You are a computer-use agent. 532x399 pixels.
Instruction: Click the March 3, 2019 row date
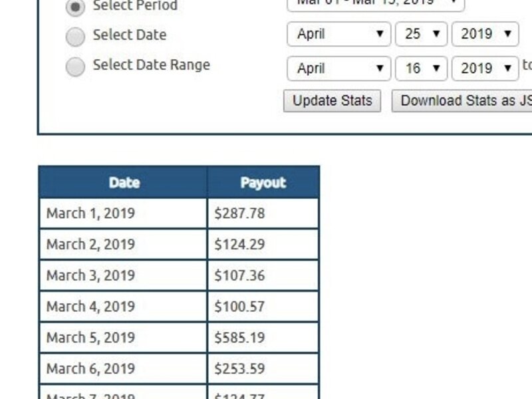[90, 275]
